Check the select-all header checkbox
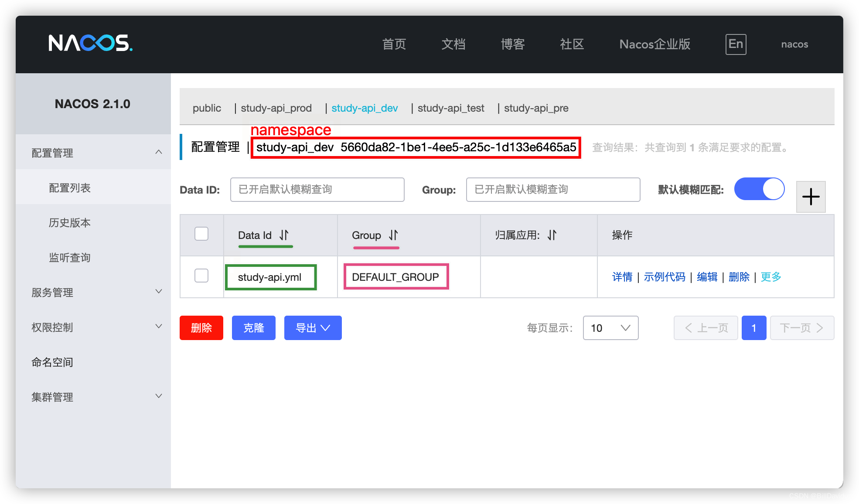Screen dimensions: 859x504 click(201, 234)
